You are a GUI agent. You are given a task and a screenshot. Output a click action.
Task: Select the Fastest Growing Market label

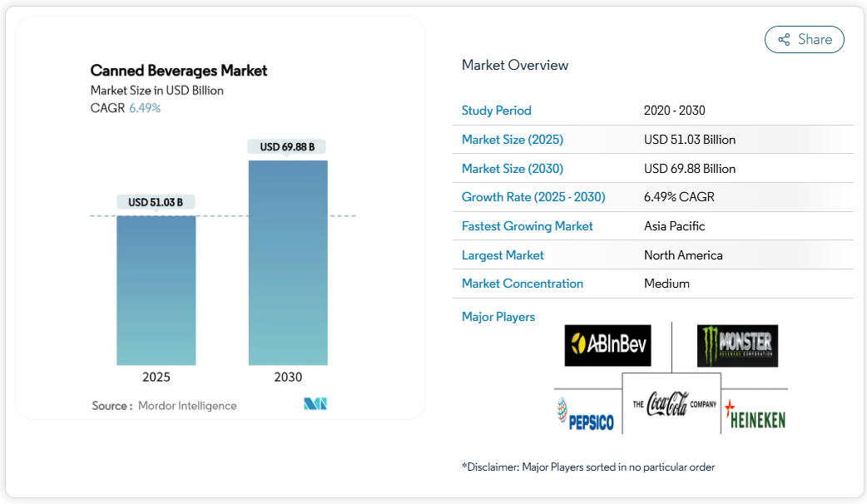click(527, 226)
